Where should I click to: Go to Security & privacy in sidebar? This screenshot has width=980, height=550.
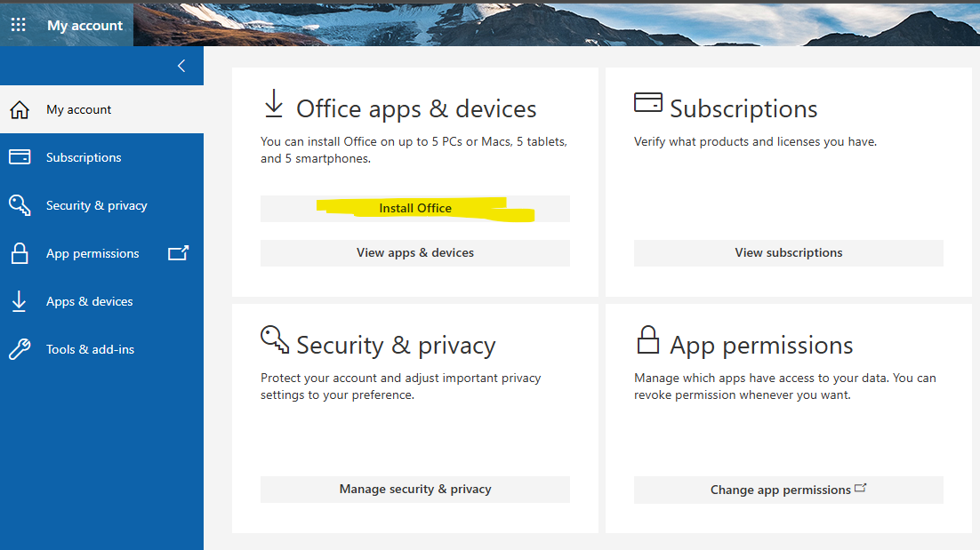102,205
